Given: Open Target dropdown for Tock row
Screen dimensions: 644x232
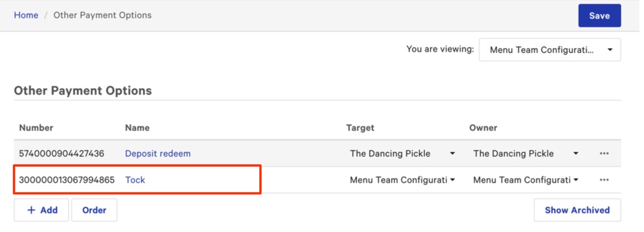Looking at the screenshot, I should point(402,180).
